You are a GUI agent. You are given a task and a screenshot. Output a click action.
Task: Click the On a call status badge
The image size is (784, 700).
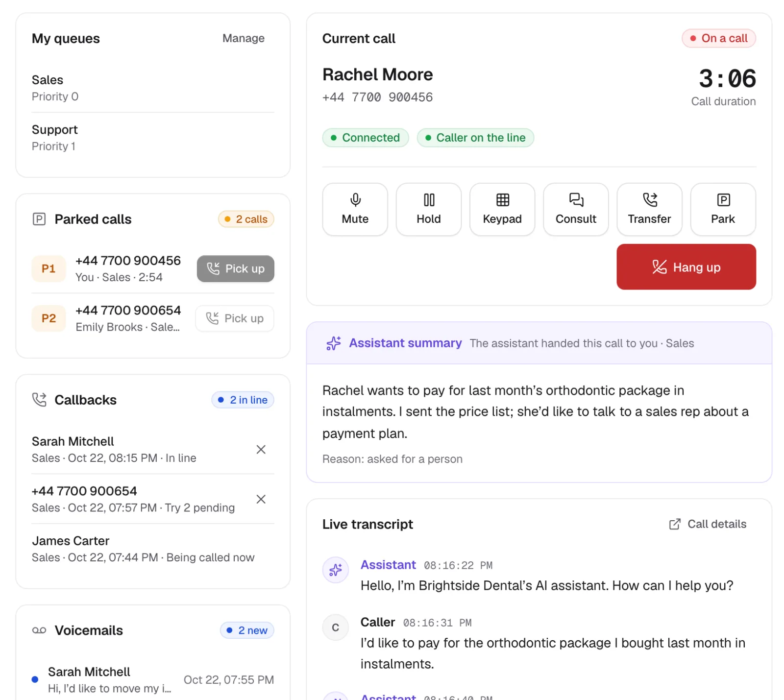pos(718,38)
